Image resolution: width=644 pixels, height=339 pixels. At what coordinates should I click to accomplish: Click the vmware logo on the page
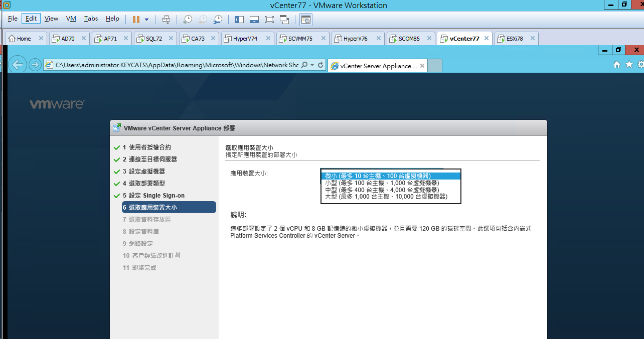57,104
